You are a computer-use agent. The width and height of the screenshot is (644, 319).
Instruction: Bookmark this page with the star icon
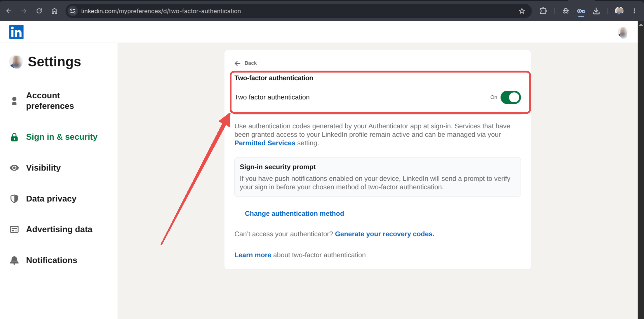[522, 11]
